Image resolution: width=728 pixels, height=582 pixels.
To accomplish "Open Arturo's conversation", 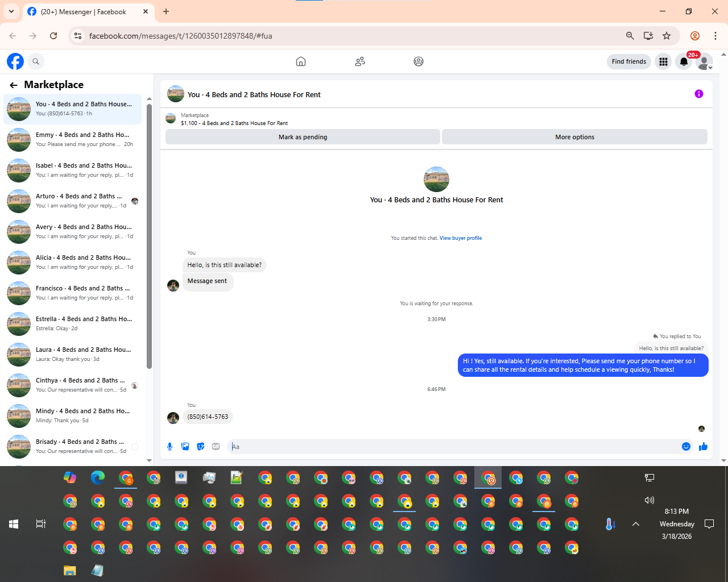I will tap(73, 201).
